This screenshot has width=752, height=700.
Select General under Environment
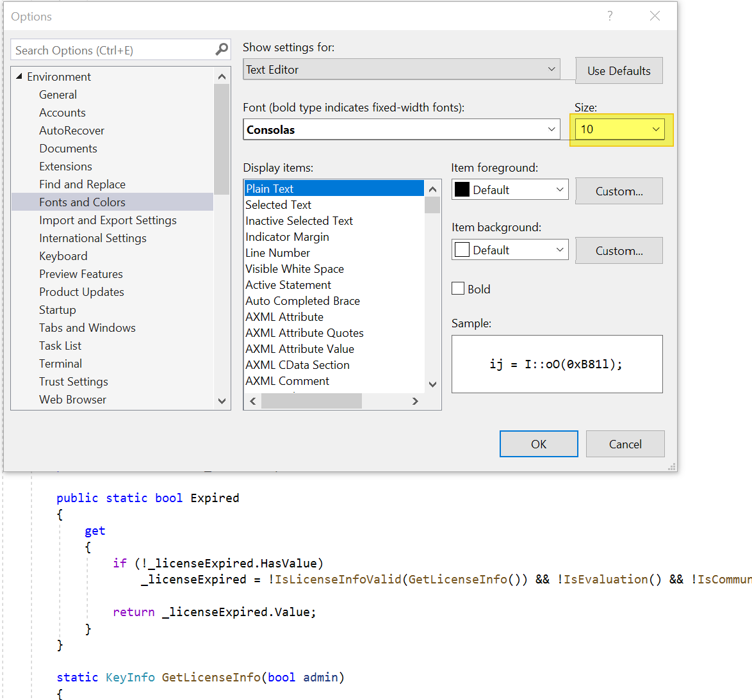(x=58, y=94)
